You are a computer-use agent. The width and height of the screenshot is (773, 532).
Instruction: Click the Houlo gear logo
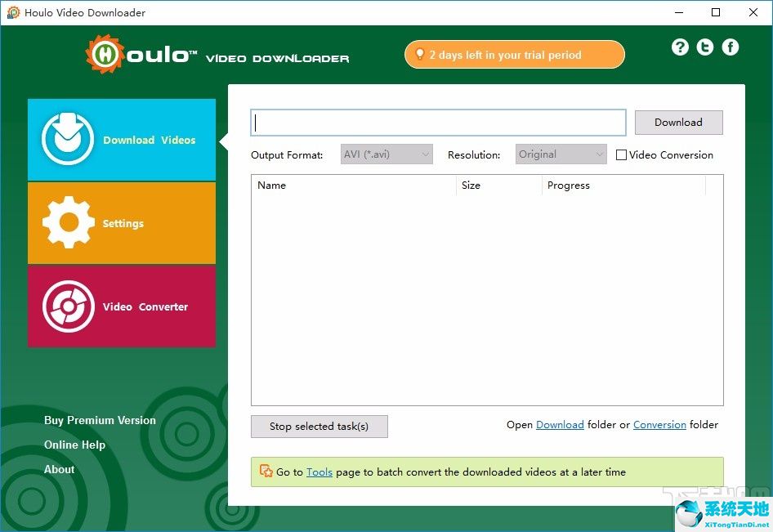[104, 55]
